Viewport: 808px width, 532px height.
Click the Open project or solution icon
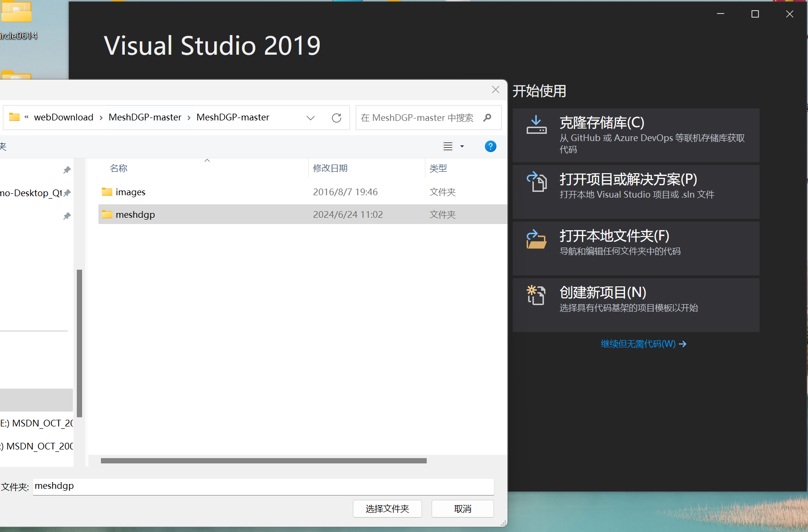tap(536, 181)
